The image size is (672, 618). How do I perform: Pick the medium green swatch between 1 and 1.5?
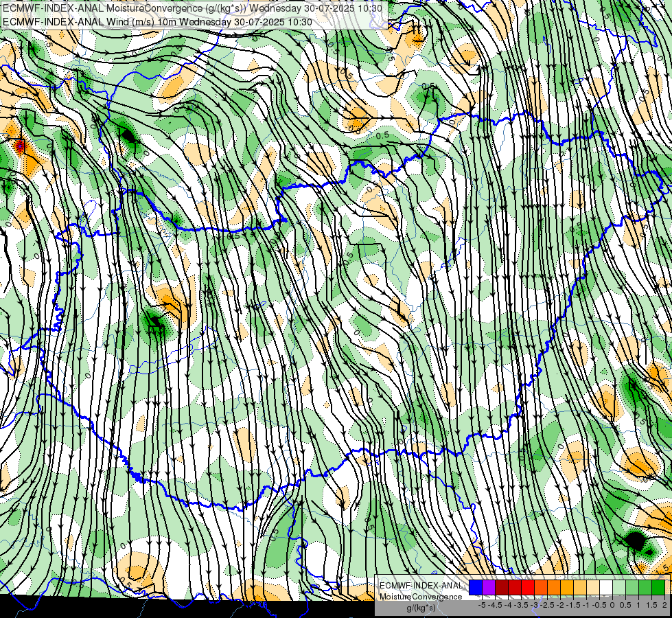coord(645,588)
